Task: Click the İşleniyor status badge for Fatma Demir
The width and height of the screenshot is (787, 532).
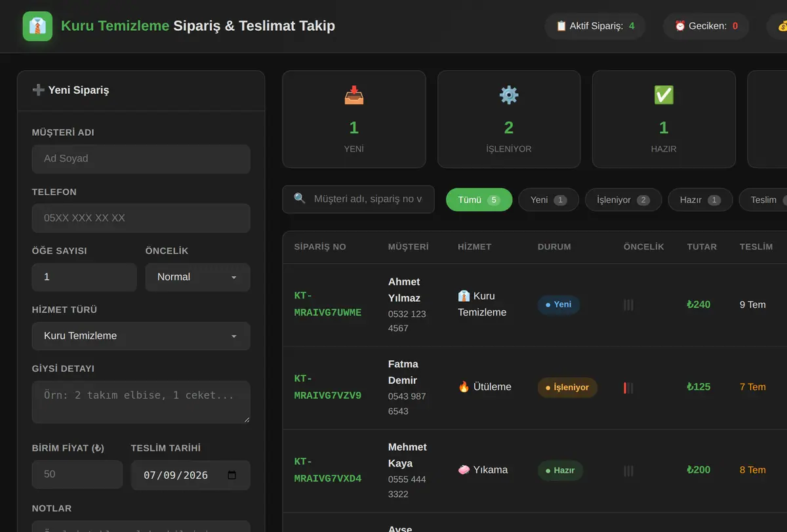Action: coord(567,387)
